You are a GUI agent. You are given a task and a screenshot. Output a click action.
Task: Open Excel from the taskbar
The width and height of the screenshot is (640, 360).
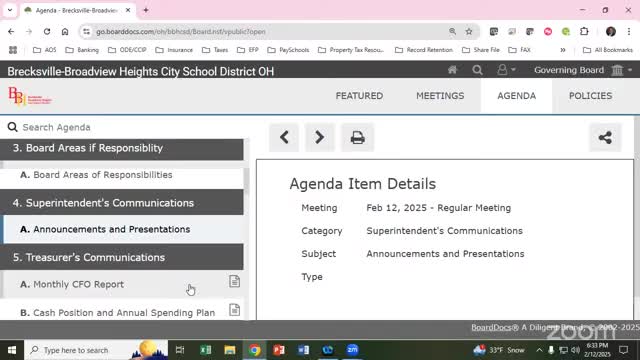pos(205,350)
